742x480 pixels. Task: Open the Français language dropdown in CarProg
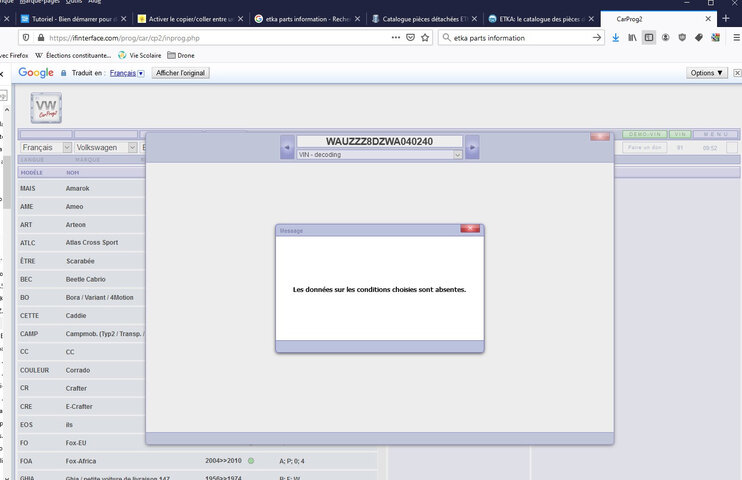click(45, 148)
